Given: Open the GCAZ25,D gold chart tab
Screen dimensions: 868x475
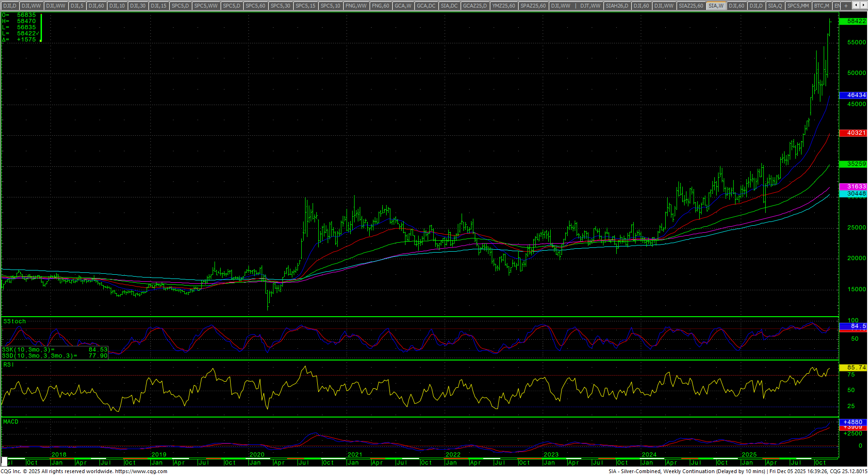Looking at the screenshot, I should point(475,6).
